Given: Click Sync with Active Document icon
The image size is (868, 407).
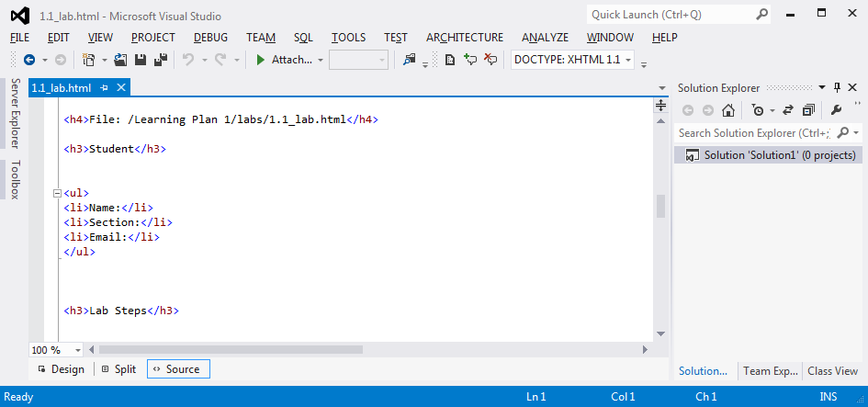Looking at the screenshot, I should click(787, 110).
